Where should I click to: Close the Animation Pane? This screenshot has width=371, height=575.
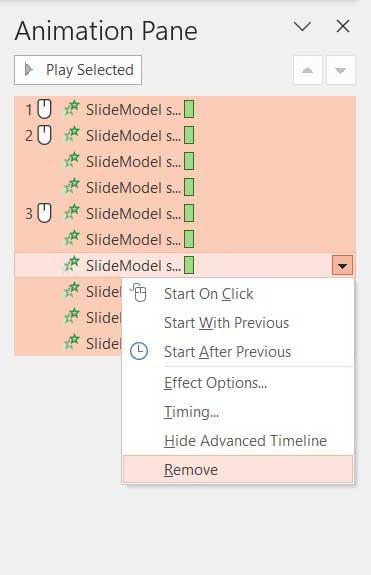(343, 26)
